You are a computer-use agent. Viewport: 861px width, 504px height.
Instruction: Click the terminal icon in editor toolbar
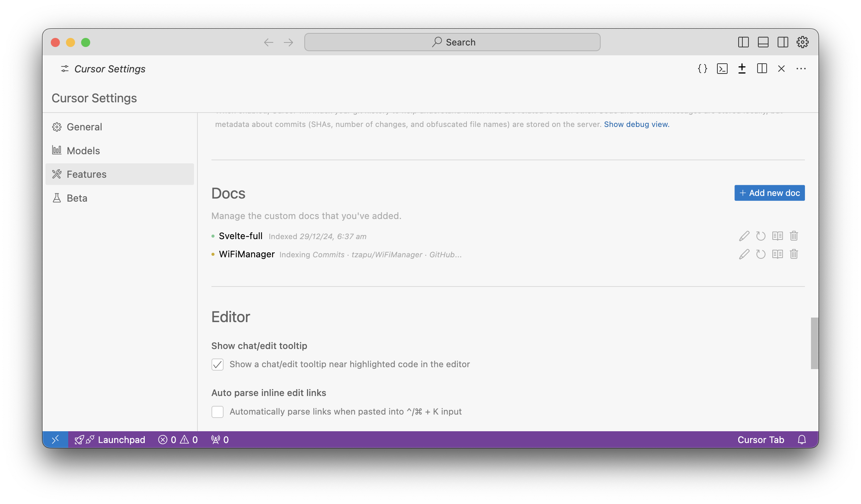(722, 69)
